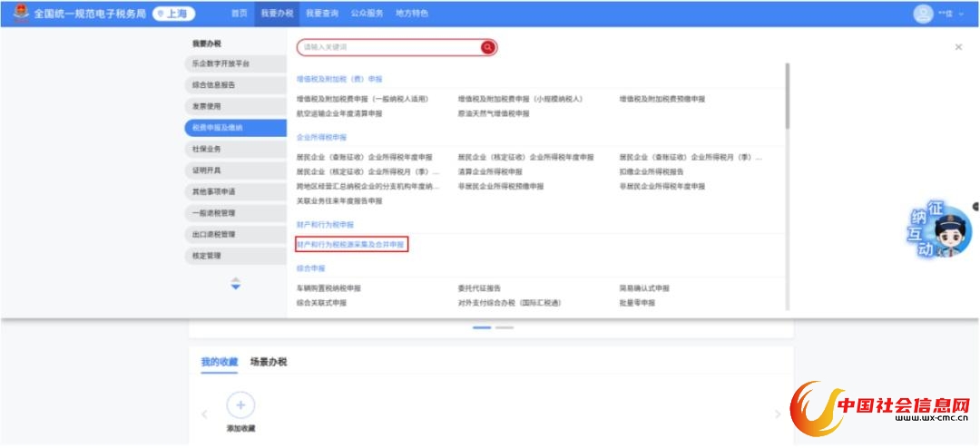Image resolution: width=980 pixels, height=448 pixels.
Task: Click the 添加收藏 plus icon
Action: [x=240, y=405]
